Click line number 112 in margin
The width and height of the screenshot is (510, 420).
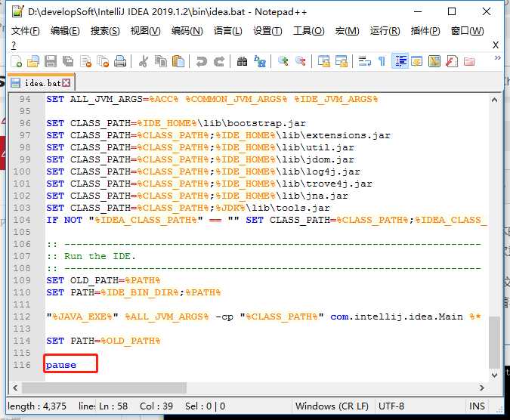pyautogui.click(x=22, y=317)
